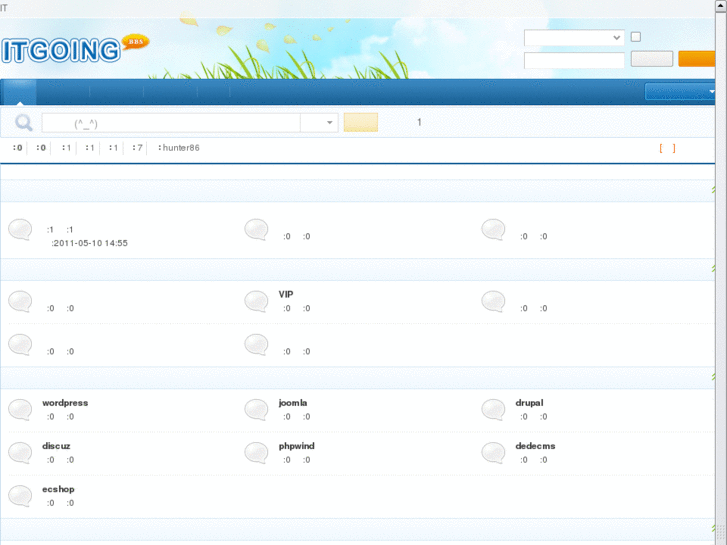The image size is (727, 545).
Task: Toggle the checkbox beside the login dropdown
Action: [635, 37]
